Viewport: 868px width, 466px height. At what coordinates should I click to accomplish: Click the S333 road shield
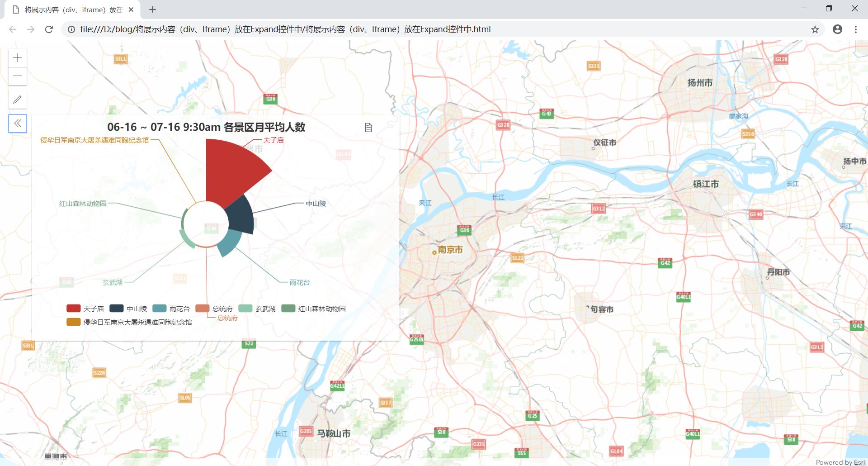[594, 66]
